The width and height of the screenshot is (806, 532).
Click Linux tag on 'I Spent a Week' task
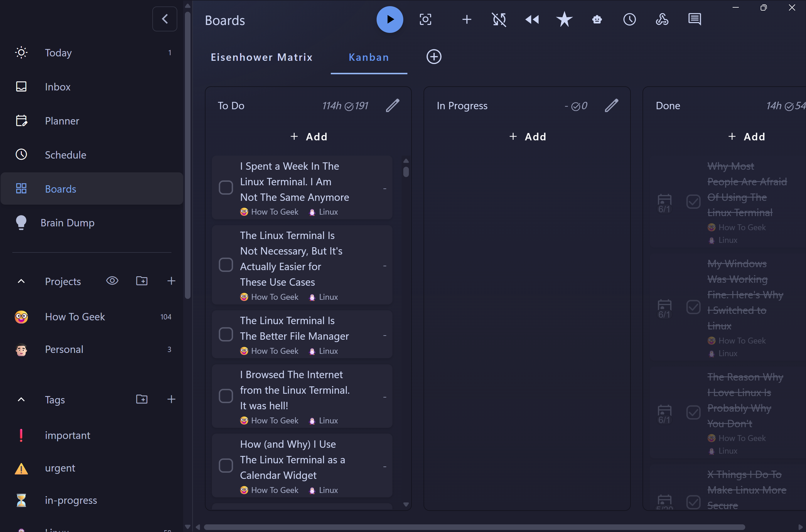tap(324, 212)
